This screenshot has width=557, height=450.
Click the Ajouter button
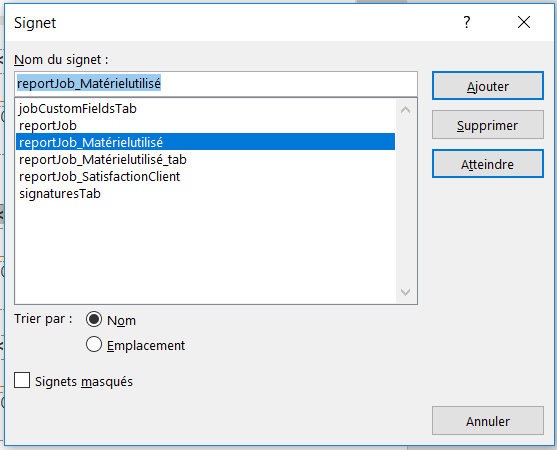click(488, 86)
